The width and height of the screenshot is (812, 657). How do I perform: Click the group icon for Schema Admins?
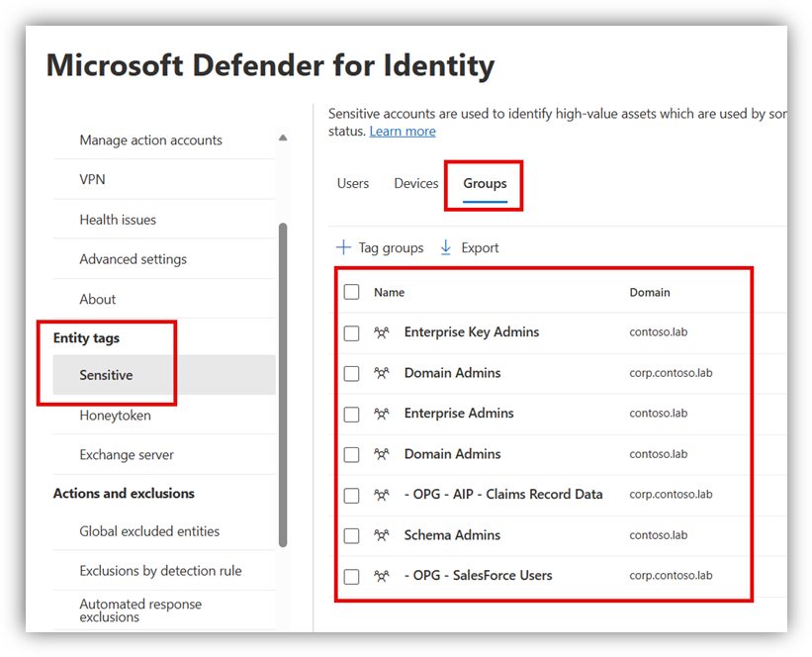click(382, 535)
